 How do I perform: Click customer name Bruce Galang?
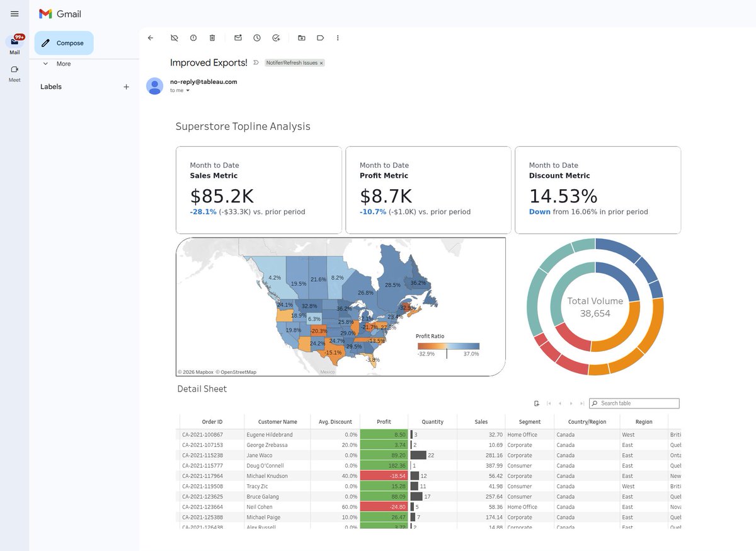point(263,496)
